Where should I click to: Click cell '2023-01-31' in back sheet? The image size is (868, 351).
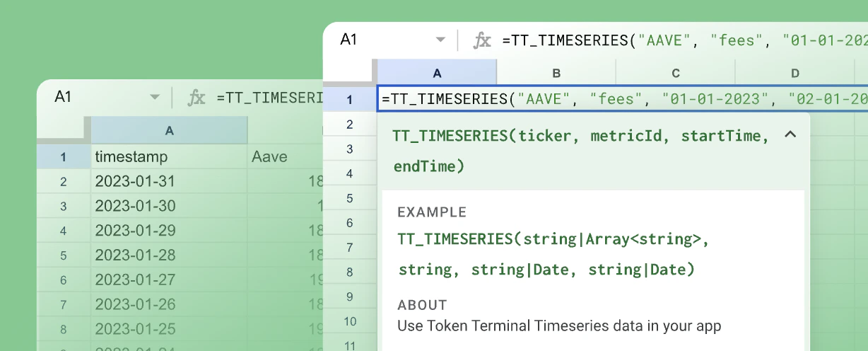(x=169, y=182)
